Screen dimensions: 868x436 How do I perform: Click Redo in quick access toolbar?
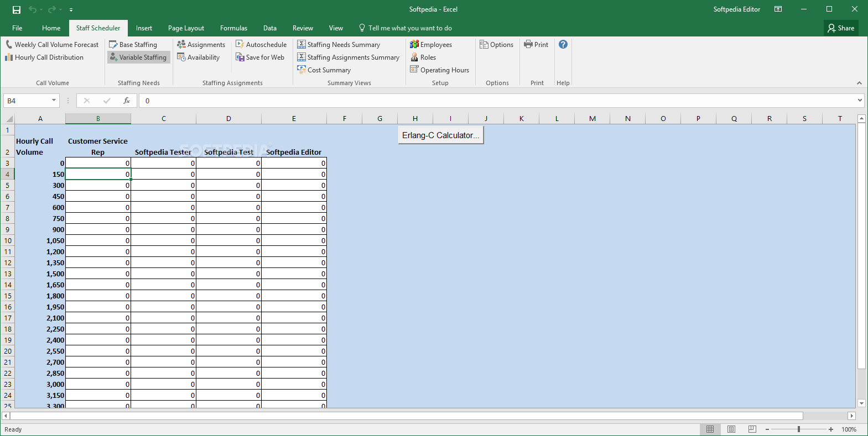tap(52, 9)
